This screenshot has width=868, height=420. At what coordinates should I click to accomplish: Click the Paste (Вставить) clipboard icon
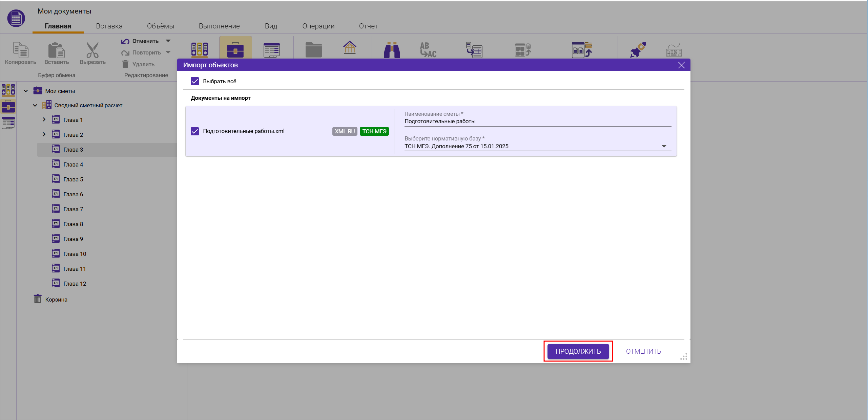coord(56,50)
